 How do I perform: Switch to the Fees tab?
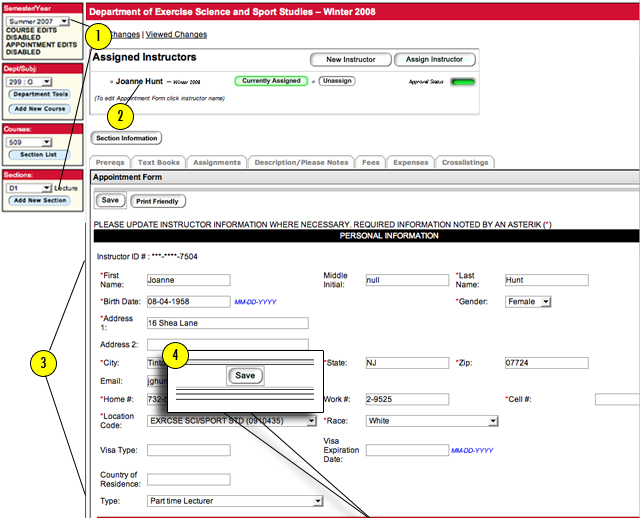point(371,162)
